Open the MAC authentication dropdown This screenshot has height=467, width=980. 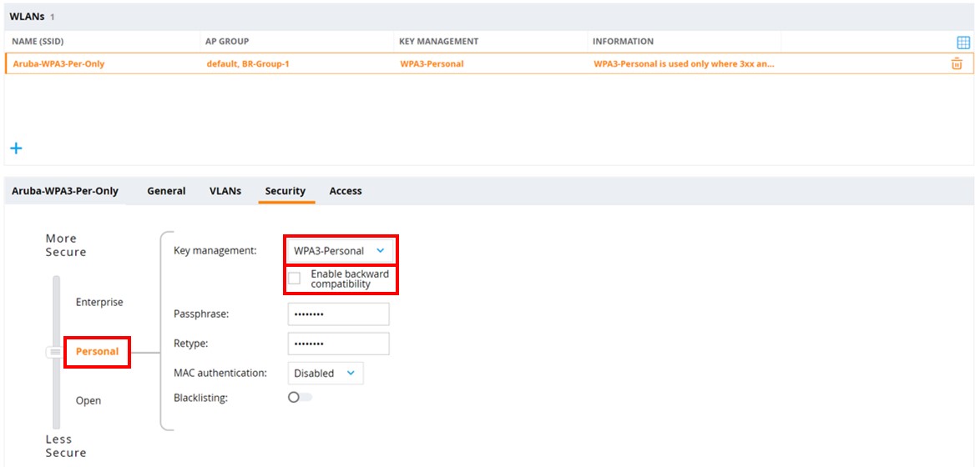[326, 374]
